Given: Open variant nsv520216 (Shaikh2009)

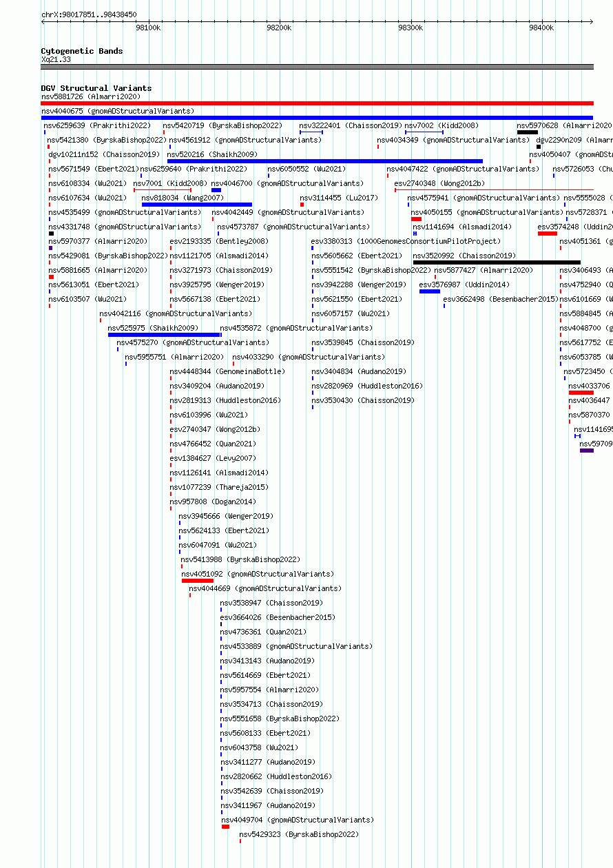Looking at the screenshot, I should tap(212, 154).
